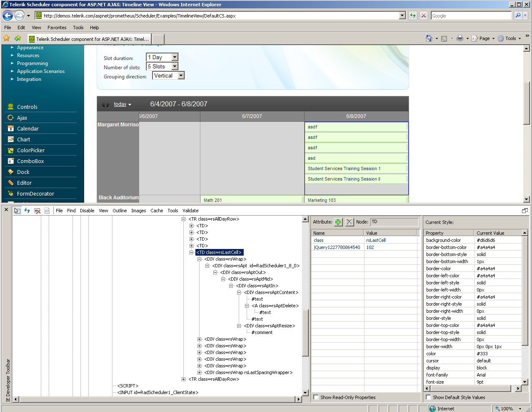Open the Slot duration dropdown
This screenshot has height=412, width=532.
coord(175,57)
